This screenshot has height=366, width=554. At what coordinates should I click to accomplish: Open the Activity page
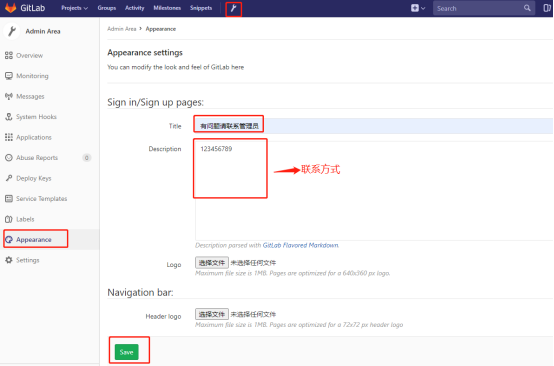tap(135, 8)
